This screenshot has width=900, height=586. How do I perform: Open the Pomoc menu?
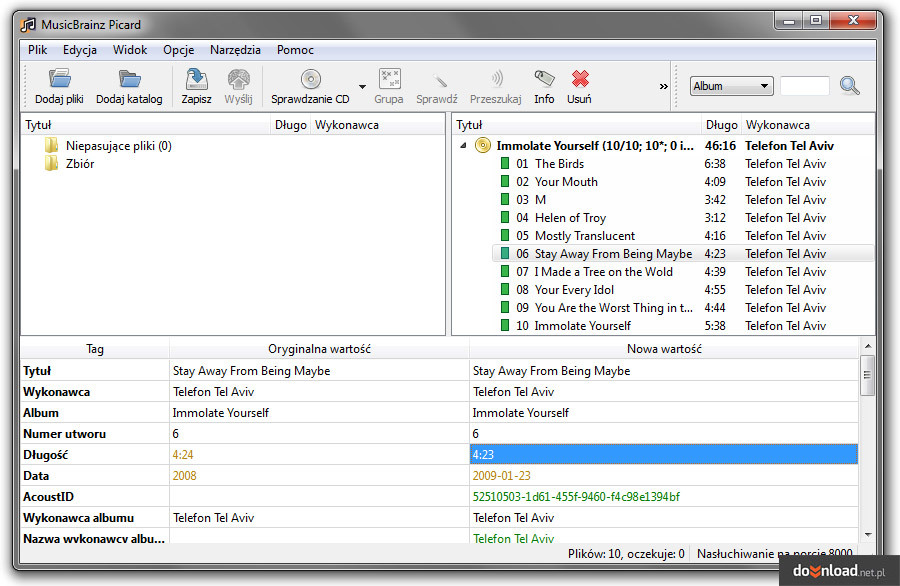tap(295, 50)
